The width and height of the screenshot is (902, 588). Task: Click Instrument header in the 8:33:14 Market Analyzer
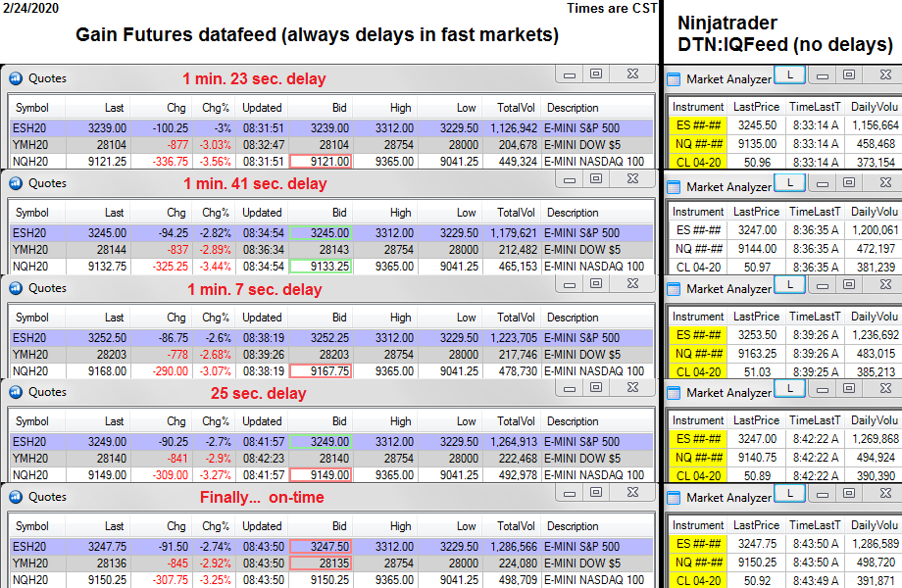pos(698,107)
